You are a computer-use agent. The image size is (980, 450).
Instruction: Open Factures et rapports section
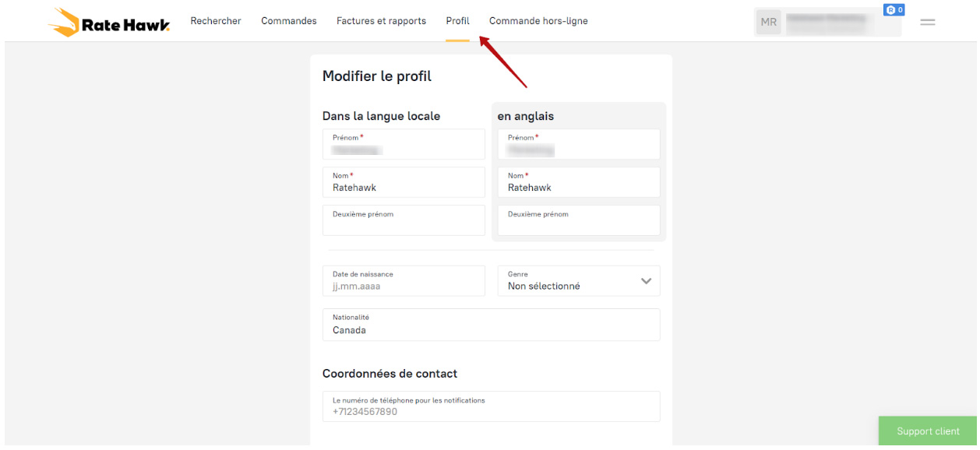tap(381, 21)
